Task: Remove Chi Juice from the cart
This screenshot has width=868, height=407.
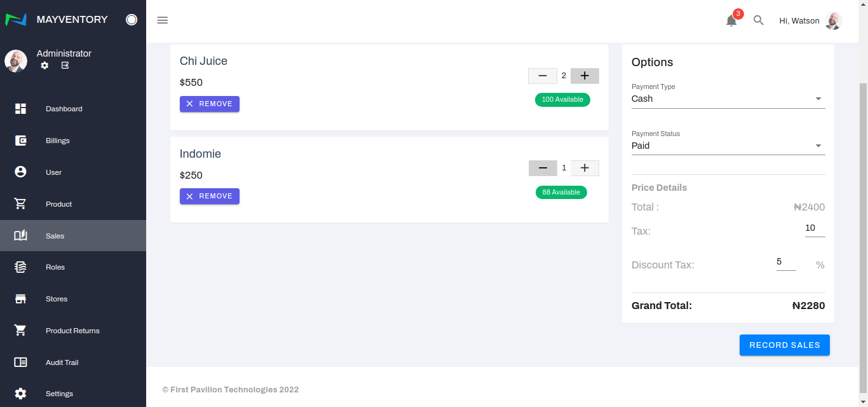Action: pyautogui.click(x=210, y=104)
